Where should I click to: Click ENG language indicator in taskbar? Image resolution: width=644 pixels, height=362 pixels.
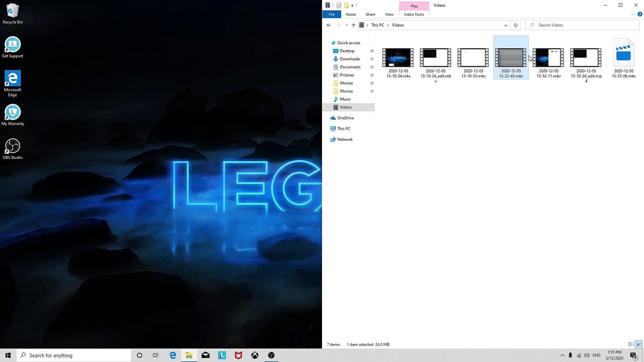tap(597, 355)
